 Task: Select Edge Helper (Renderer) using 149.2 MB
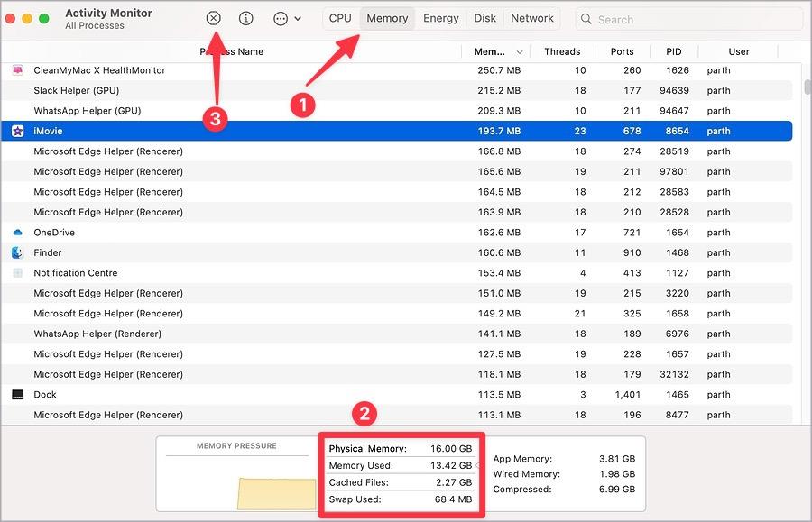click(397, 314)
